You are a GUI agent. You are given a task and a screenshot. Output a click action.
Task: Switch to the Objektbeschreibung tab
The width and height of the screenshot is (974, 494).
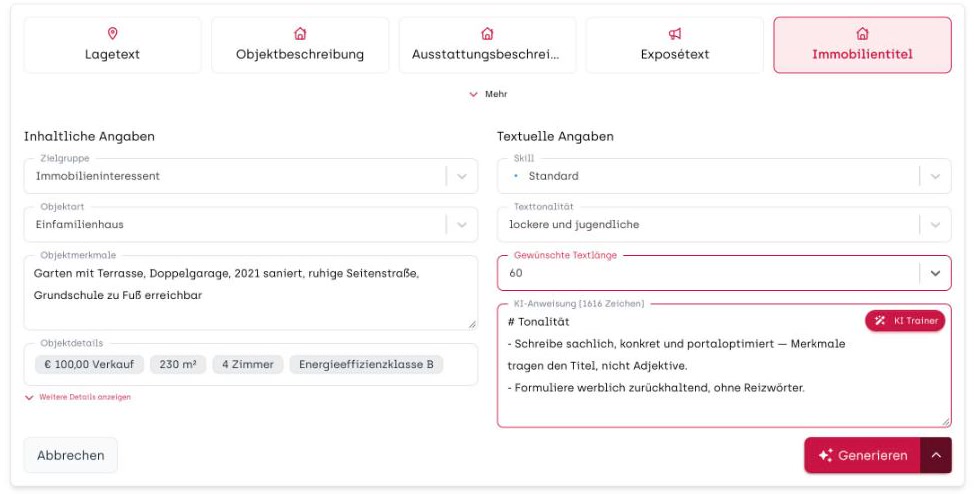click(x=300, y=45)
